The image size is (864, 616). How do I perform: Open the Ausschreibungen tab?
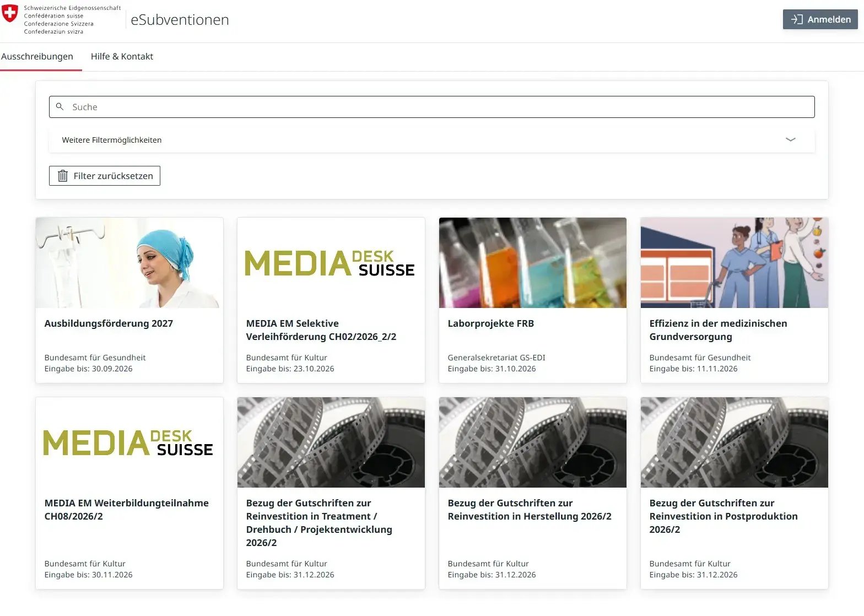(37, 56)
